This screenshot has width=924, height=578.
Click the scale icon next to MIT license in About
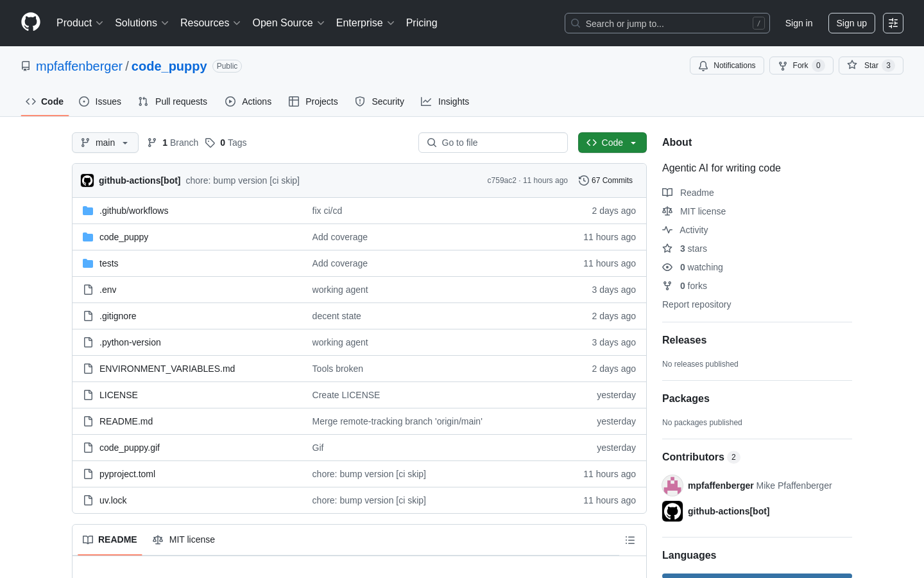point(667,211)
